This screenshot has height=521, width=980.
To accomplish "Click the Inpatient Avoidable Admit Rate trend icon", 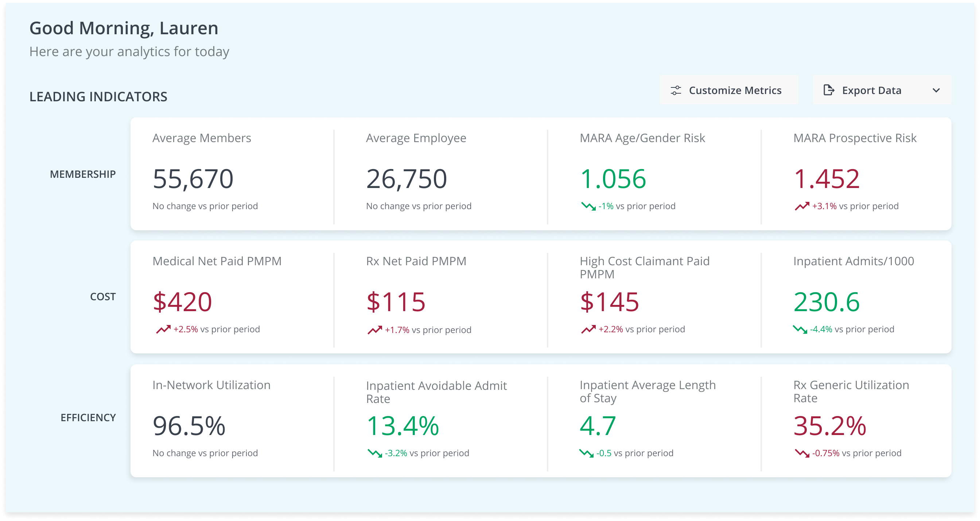I will click(375, 453).
